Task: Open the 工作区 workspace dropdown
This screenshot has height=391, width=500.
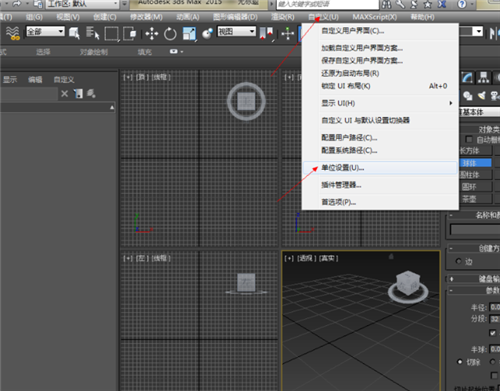Action: pos(82,4)
